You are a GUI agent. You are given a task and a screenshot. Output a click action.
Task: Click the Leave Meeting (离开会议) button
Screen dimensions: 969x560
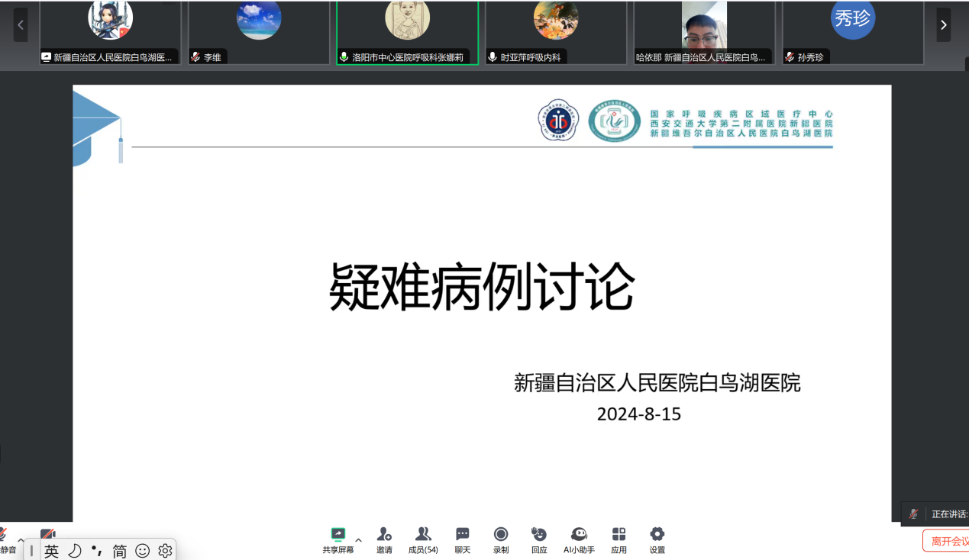(947, 541)
